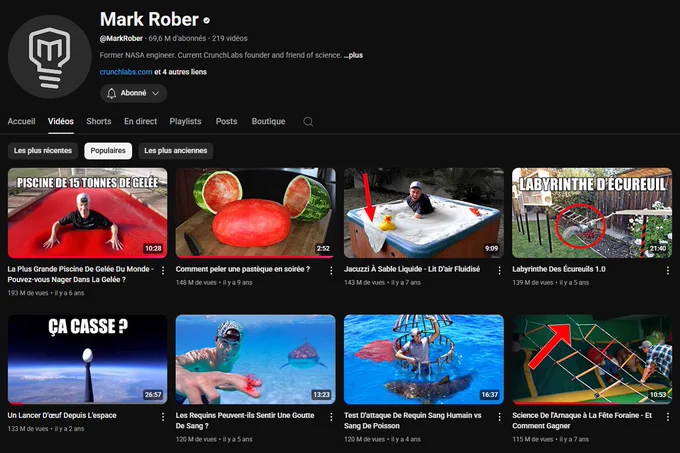Play the shark cage blood test thumbnail
This screenshot has width=680, height=453.
click(x=424, y=359)
